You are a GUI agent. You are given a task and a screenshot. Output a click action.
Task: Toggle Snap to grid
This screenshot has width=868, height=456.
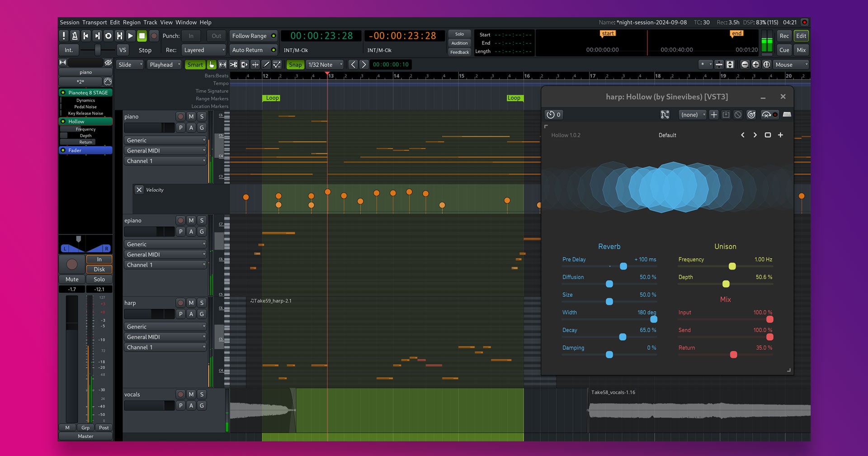click(295, 65)
